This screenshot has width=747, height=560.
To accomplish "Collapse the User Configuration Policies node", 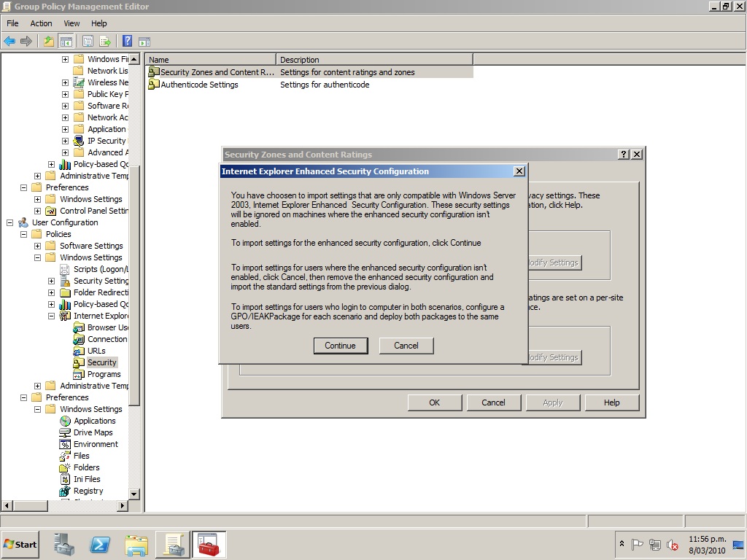I will (23, 234).
